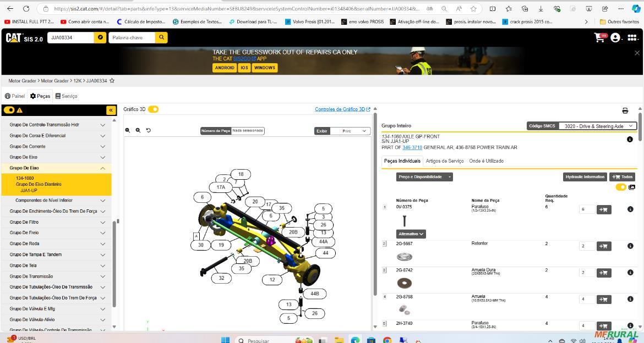644x343 pixels.
Task: Switch to the Peças tab
Action: [x=40, y=96]
